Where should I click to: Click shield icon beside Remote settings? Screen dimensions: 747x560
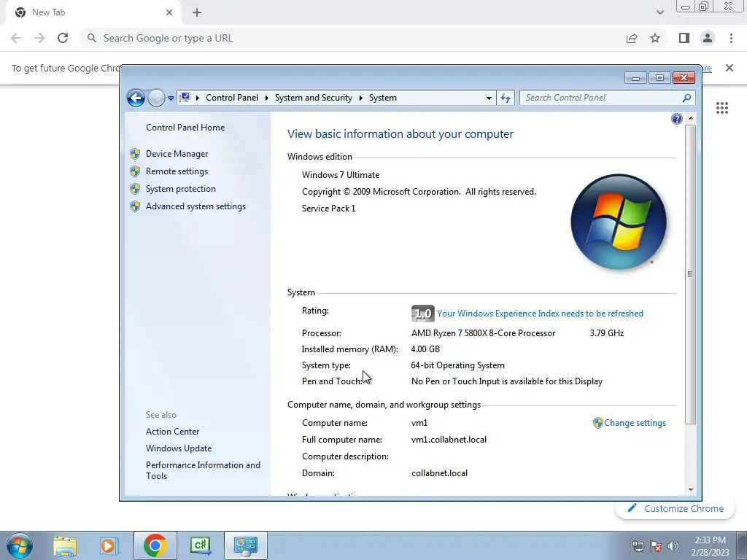135,171
